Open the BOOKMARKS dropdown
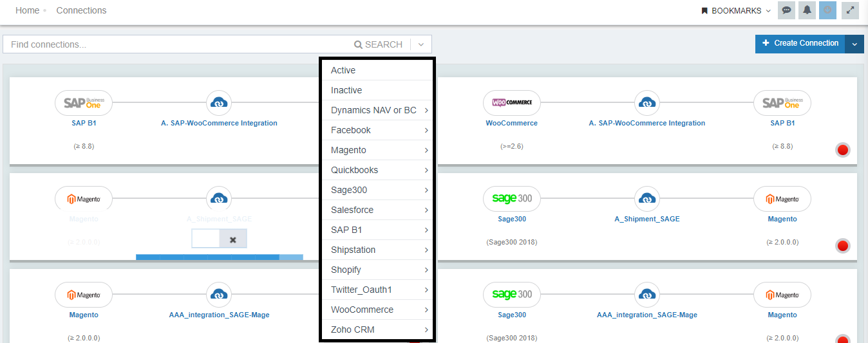The image size is (868, 343). tap(736, 11)
